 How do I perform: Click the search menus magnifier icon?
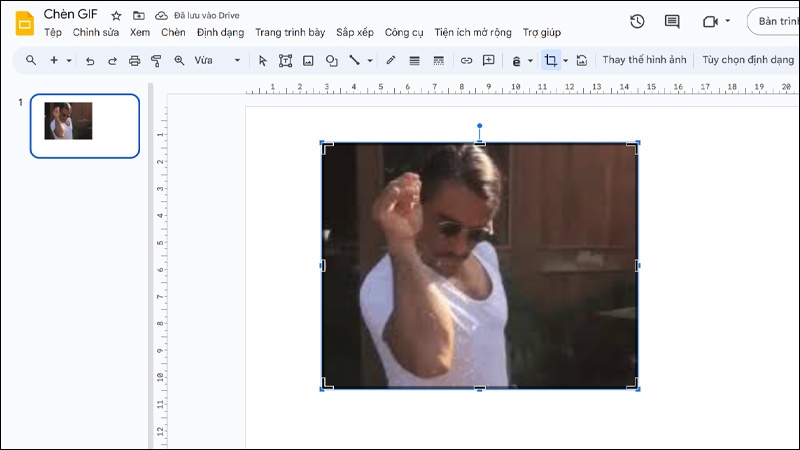pyautogui.click(x=31, y=60)
